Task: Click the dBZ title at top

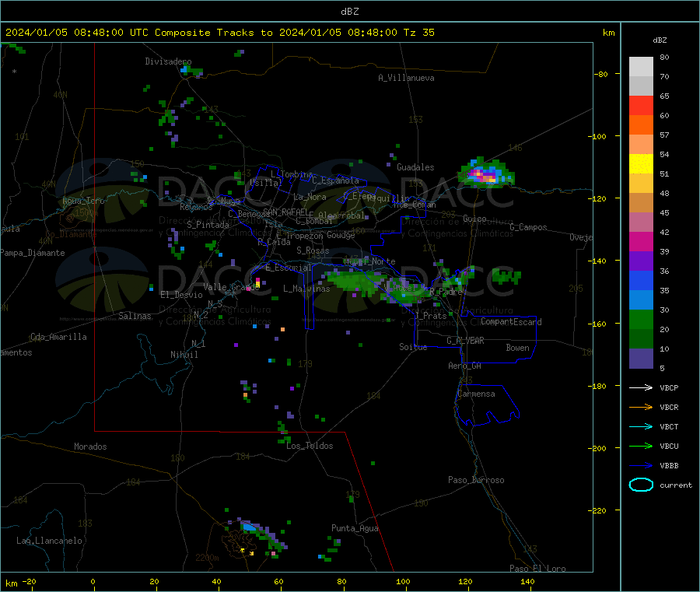Action: 349,12
